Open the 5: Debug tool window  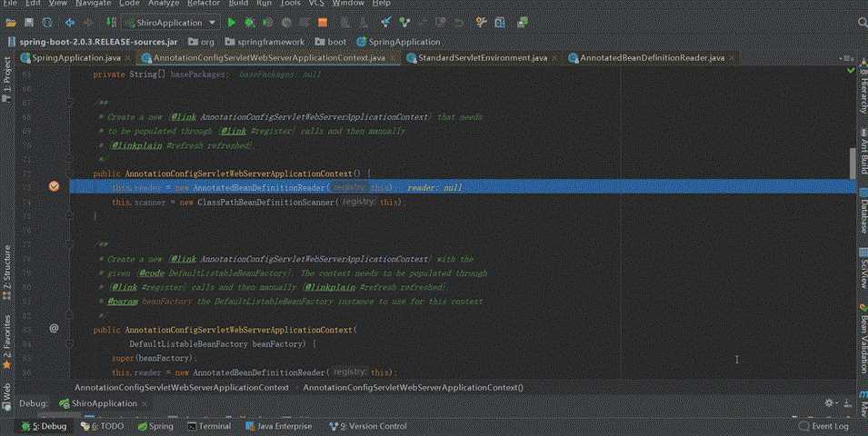(44, 426)
